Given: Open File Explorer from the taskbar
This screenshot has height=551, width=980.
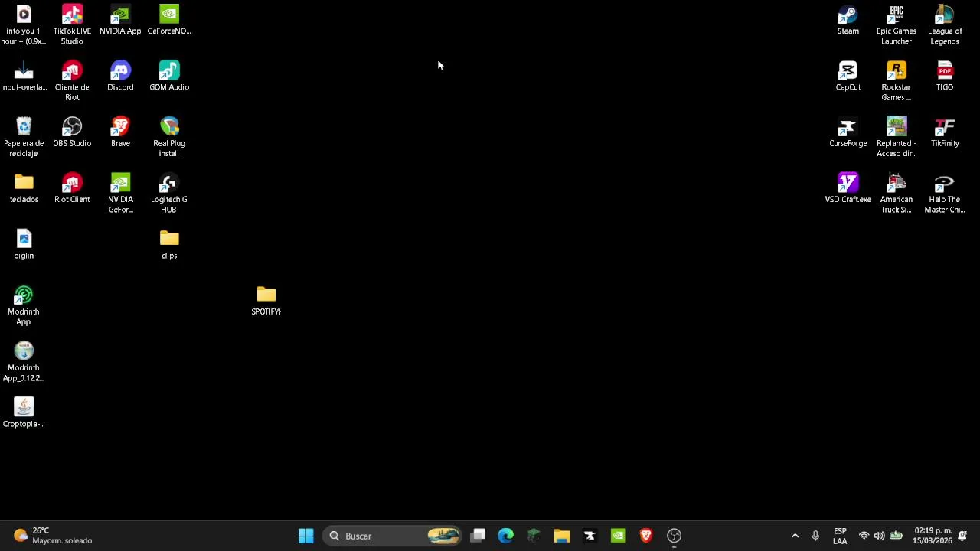Looking at the screenshot, I should [562, 536].
